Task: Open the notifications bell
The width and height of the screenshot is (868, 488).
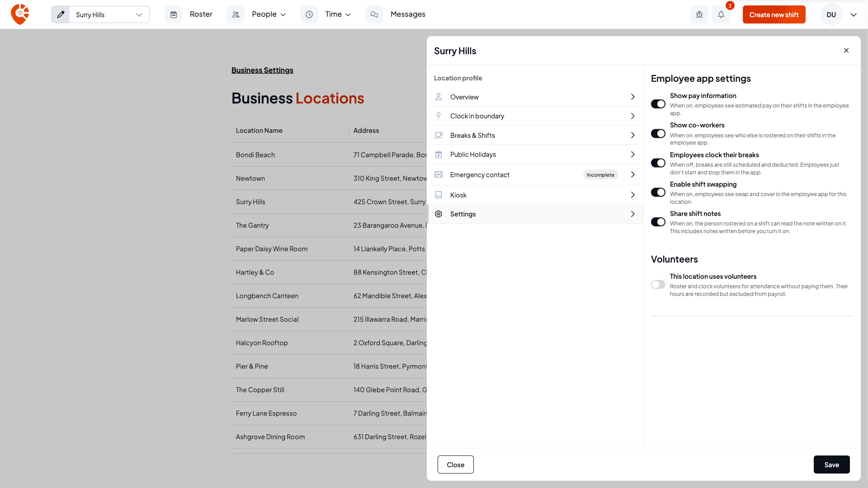Action: click(x=721, y=14)
